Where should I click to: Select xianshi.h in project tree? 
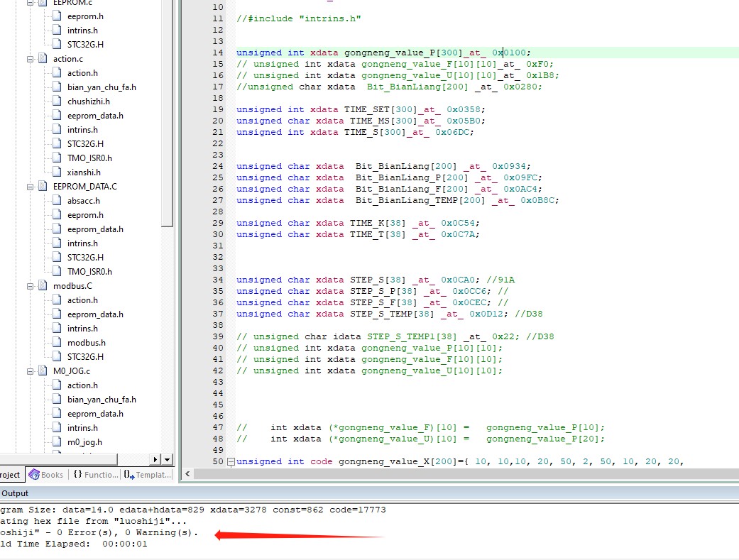click(x=84, y=172)
